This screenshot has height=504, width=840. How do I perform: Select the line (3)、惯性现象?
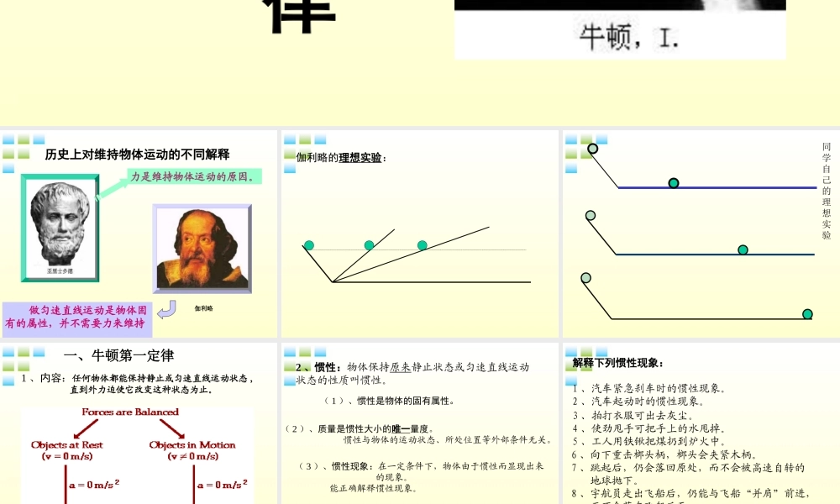[421, 471]
